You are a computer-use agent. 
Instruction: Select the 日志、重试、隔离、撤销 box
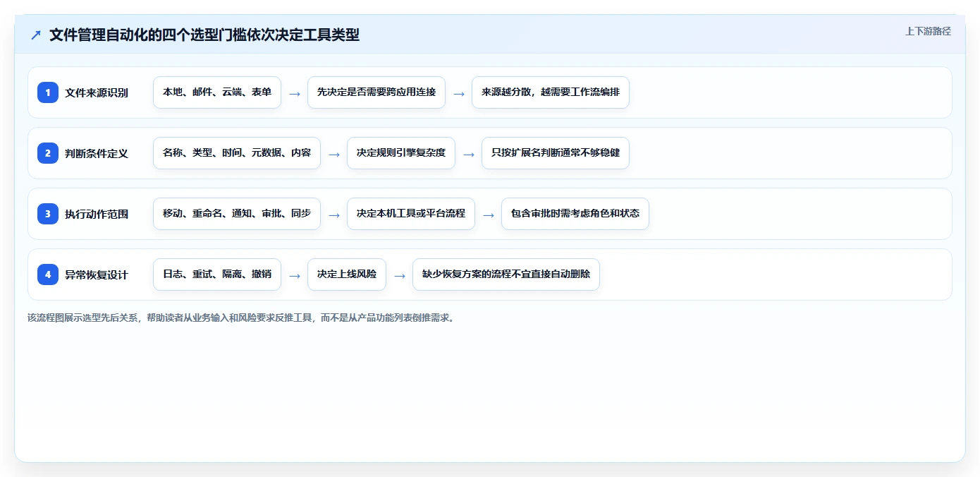217,274
